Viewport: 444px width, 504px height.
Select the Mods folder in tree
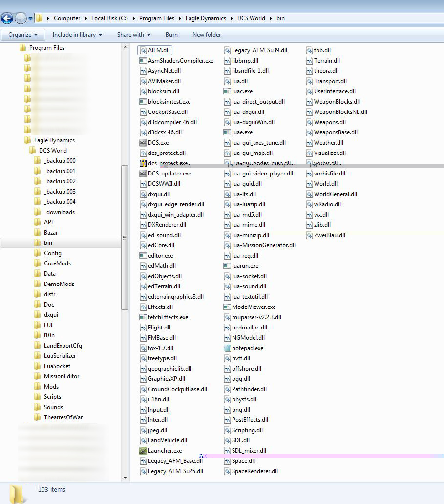pyautogui.click(x=51, y=387)
